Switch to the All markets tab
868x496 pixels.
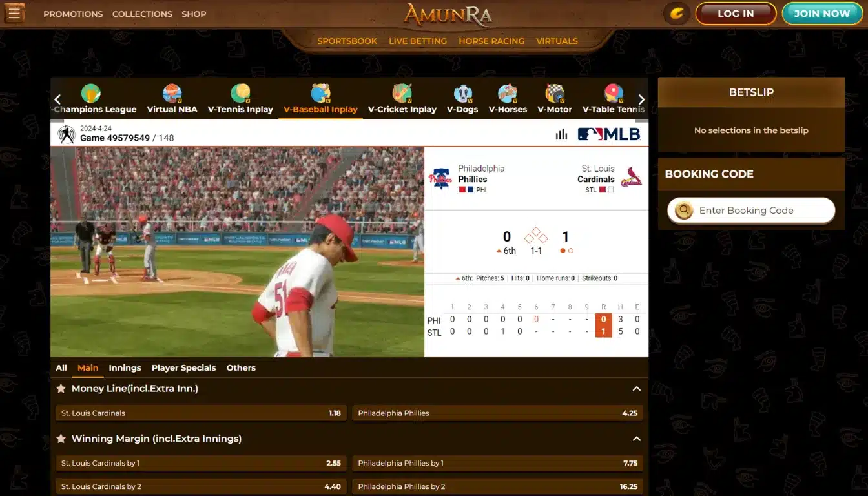pos(61,367)
